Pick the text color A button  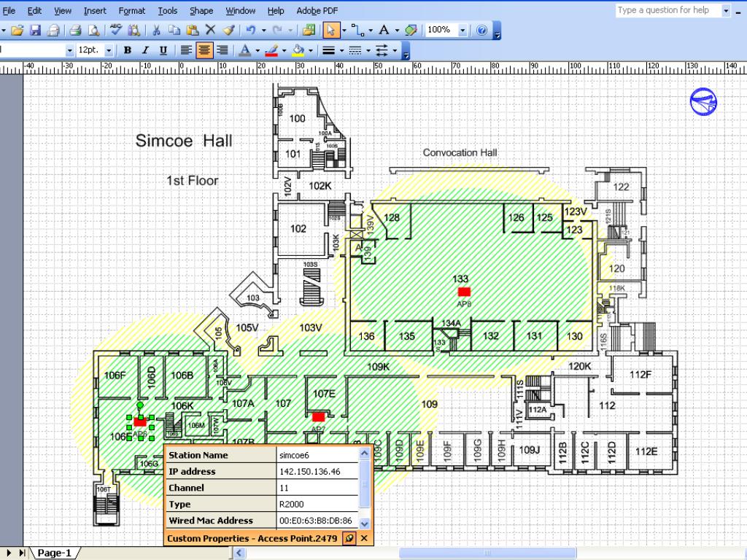click(245, 50)
